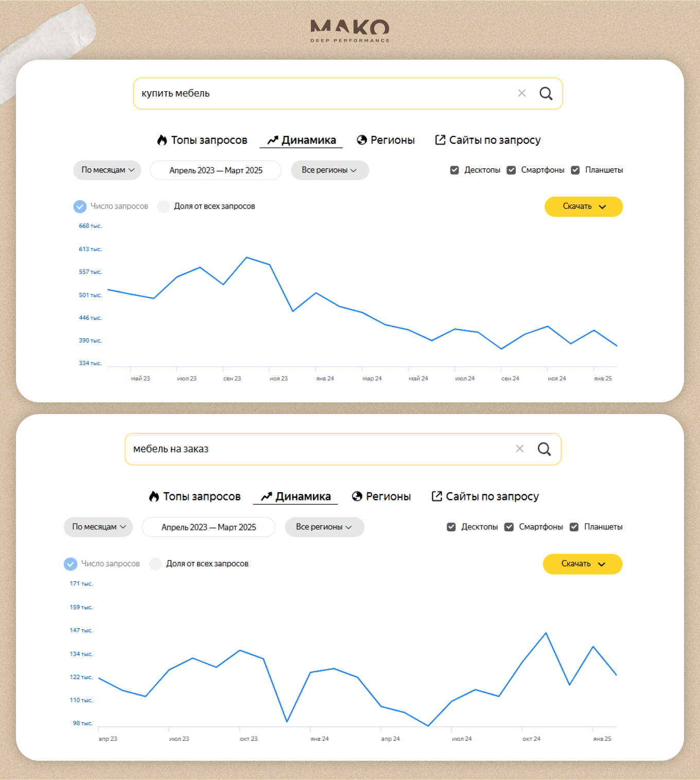
Task: Expand the 'Скачать' dropdown in the upper panel
Action: (x=583, y=206)
